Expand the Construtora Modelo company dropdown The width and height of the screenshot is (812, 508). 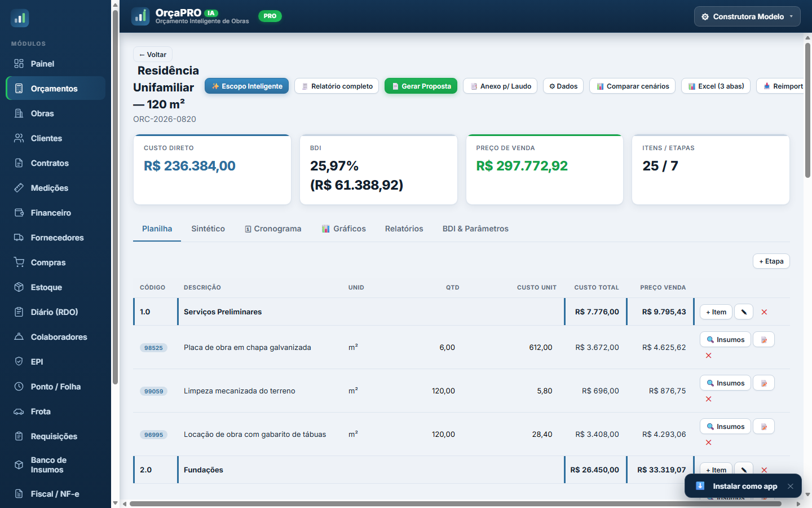748,16
